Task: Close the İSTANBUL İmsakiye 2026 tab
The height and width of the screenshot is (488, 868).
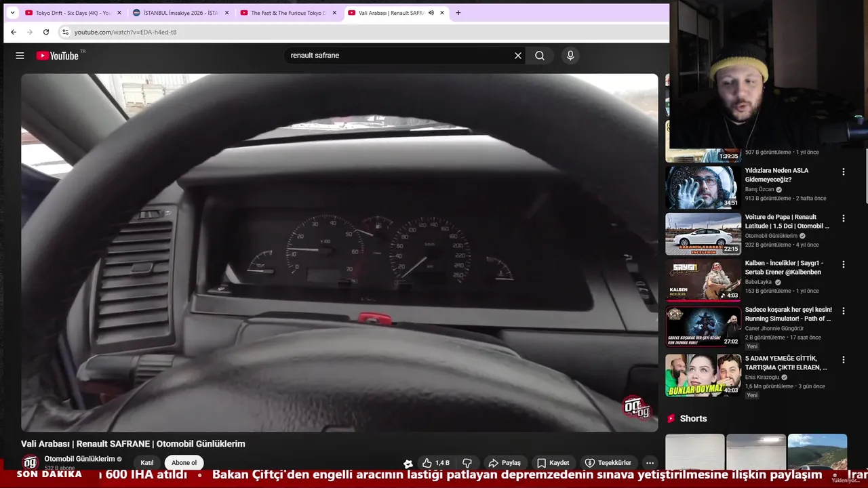Action: point(226,13)
